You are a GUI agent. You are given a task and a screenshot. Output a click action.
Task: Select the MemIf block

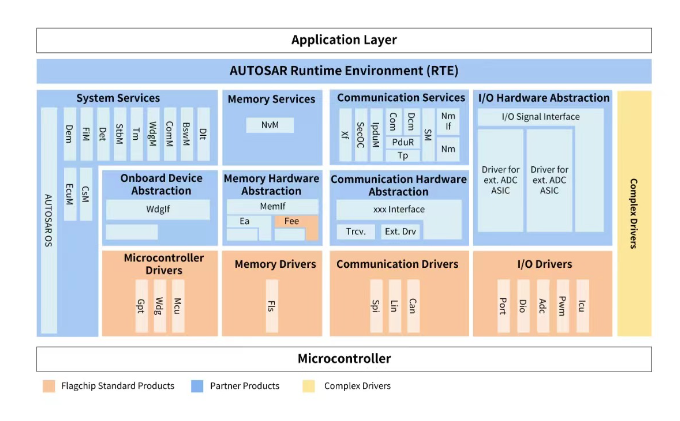[272, 207]
